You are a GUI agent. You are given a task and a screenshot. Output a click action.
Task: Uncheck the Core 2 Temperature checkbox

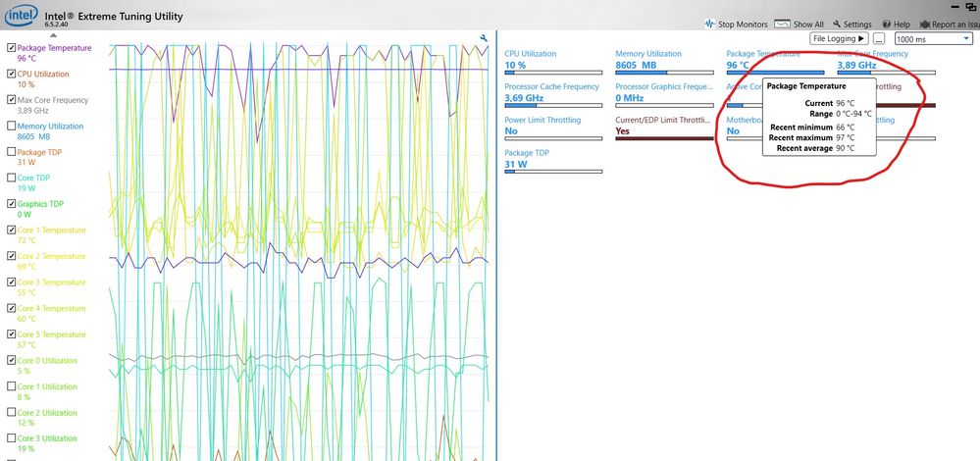pos(11,256)
